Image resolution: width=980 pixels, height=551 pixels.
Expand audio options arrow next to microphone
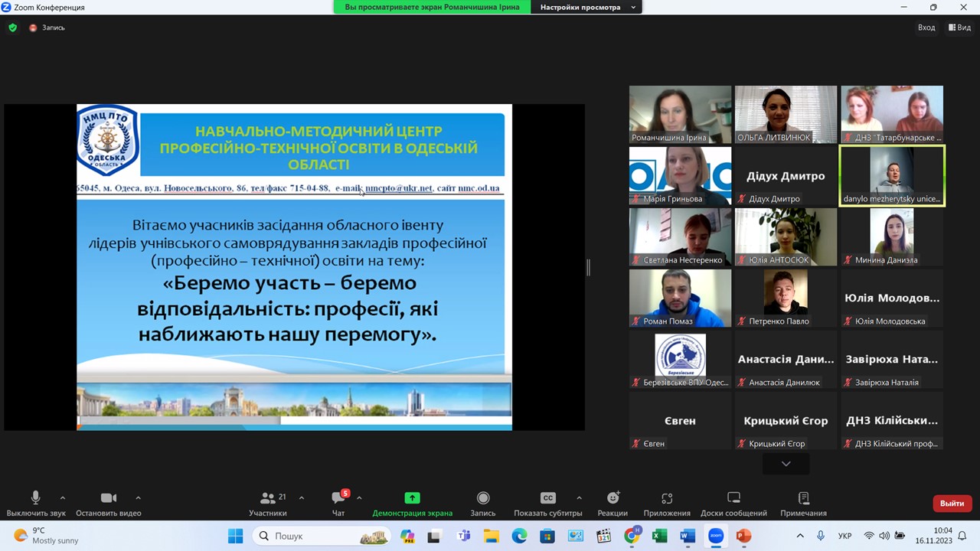coord(63,497)
